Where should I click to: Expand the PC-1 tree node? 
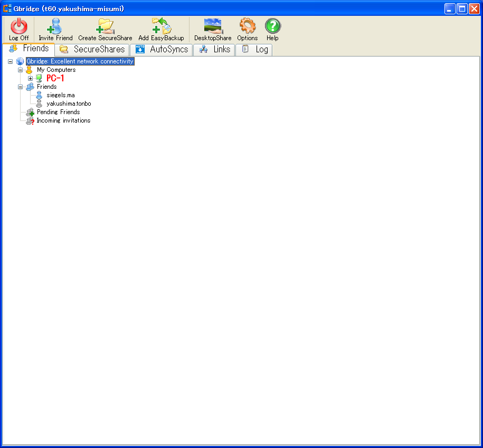31,78
